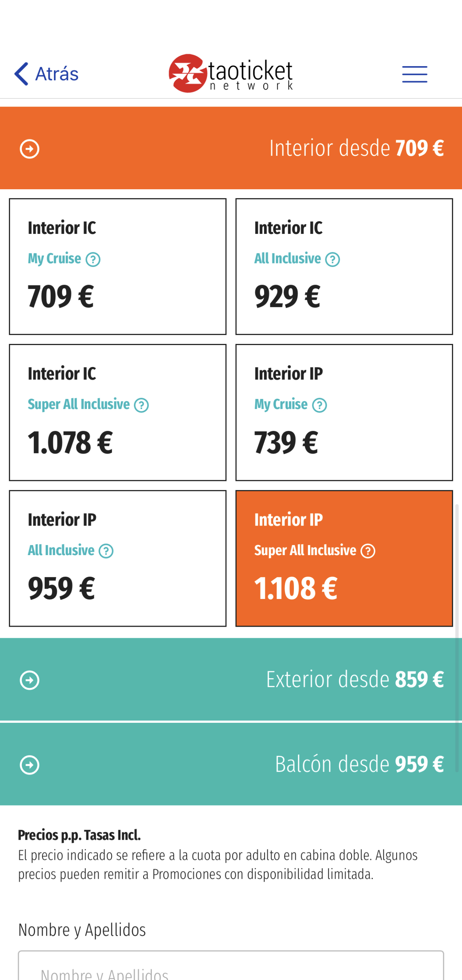Choose Interior IC Super All Inclusive 1.078 € card
The height and width of the screenshot is (980, 462).
[118, 412]
